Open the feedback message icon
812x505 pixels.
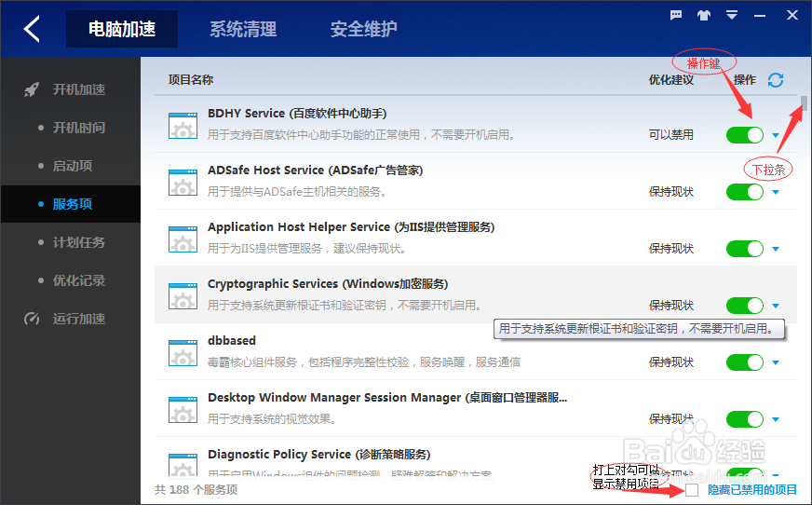pos(676,15)
